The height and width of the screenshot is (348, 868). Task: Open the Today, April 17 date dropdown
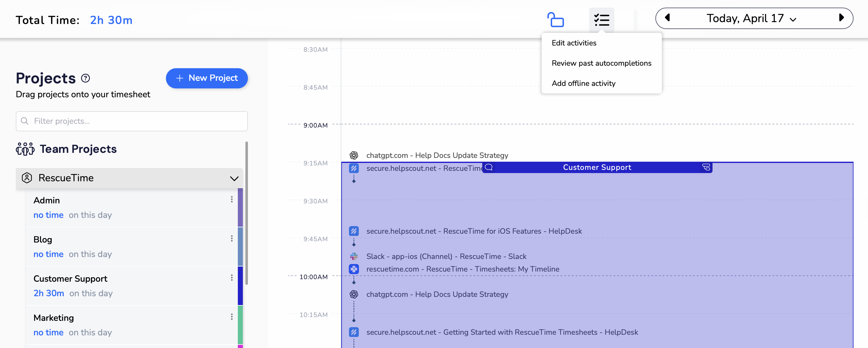751,18
